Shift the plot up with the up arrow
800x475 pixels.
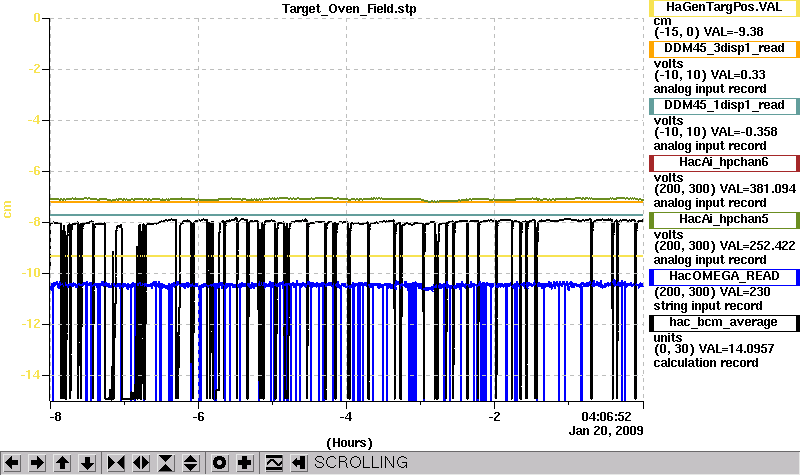pyautogui.click(x=62, y=463)
